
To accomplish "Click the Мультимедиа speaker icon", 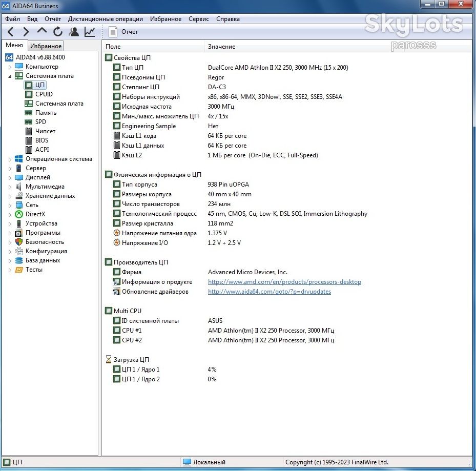I will pyautogui.click(x=19, y=187).
